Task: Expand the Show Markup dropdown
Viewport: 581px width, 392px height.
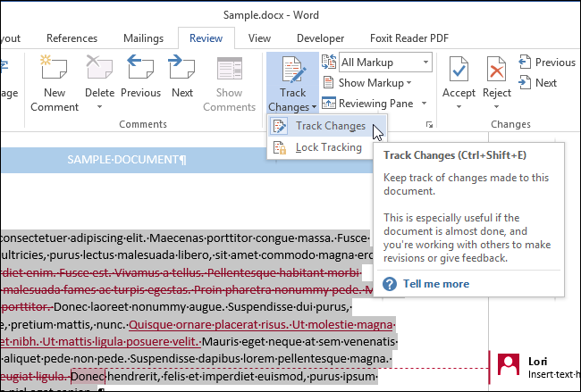Action: point(409,83)
